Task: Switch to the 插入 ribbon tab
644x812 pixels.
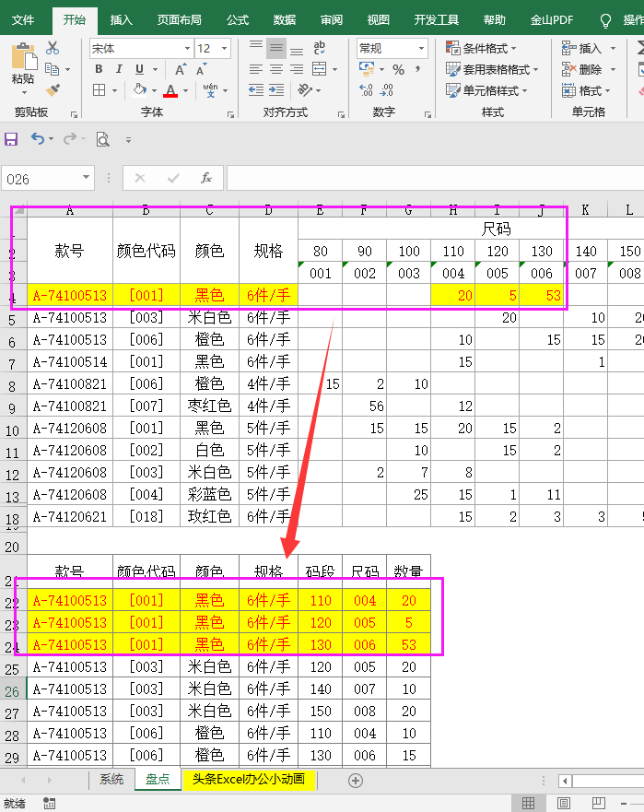Action: tap(121, 20)
